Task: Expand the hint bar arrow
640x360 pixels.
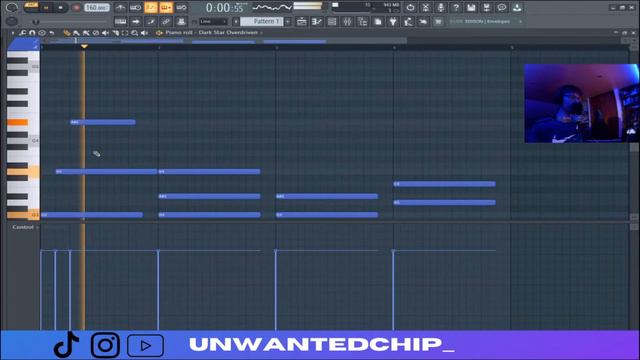Action: (521, 21)
